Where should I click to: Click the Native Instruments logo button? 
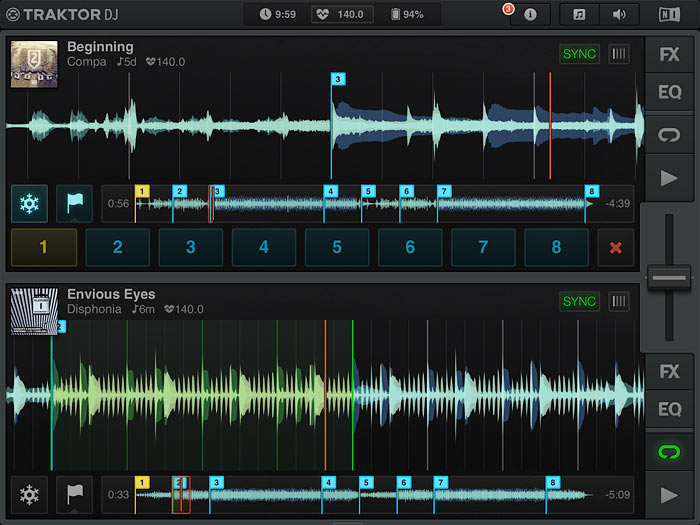(669, 15)
